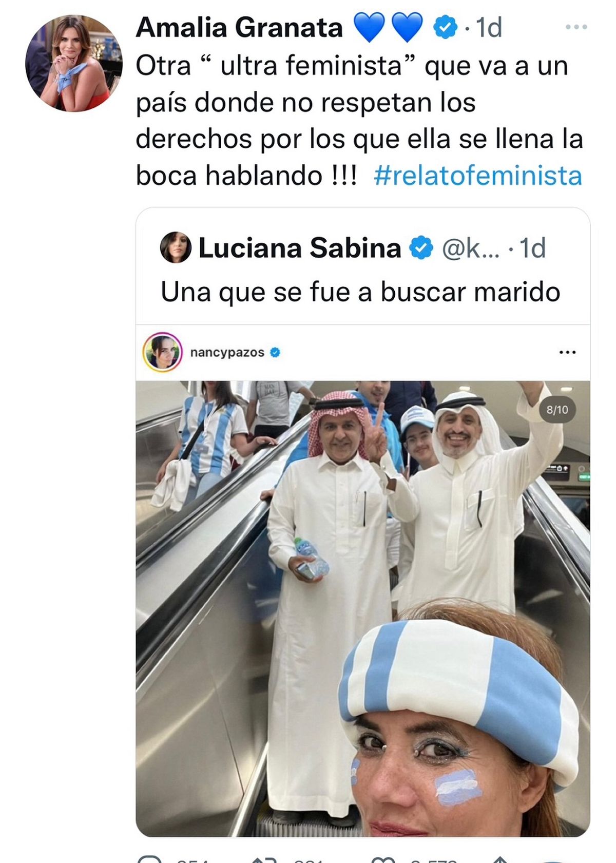
Task: Open the #relatofeminista hashtag
Action: tap(478, 176)
